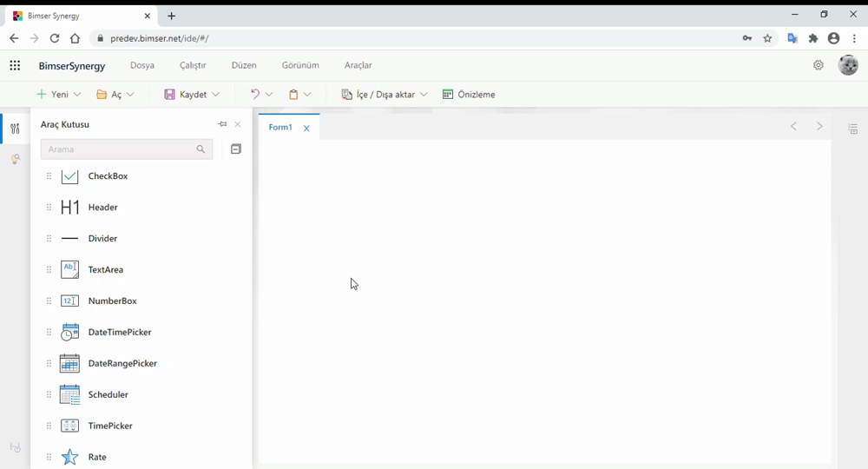Image resolution: width=868 pixels, height=469 pixels.
Task: Expand the Yeni dropdown arrow
Action: [77, 95]
